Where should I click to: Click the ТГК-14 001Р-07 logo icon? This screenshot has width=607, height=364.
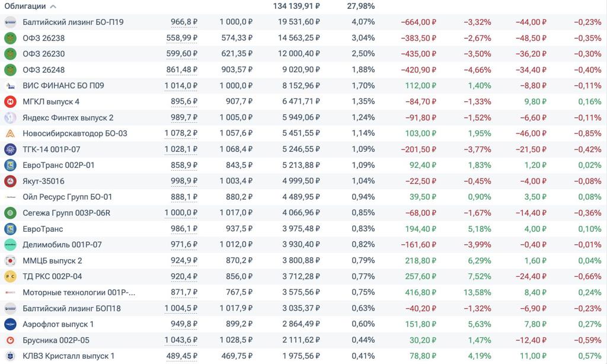click(x=10, y=149)
